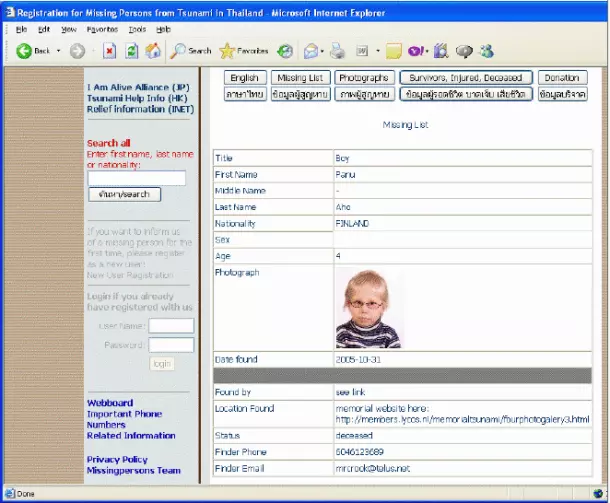Click the English language button
Screen dimensions: 610x503
245,78
